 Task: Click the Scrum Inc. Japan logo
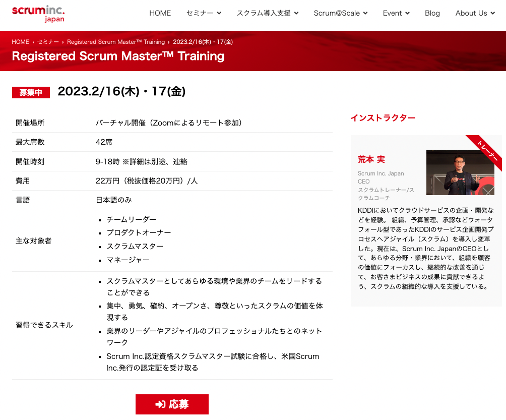(x=38, y=14)
